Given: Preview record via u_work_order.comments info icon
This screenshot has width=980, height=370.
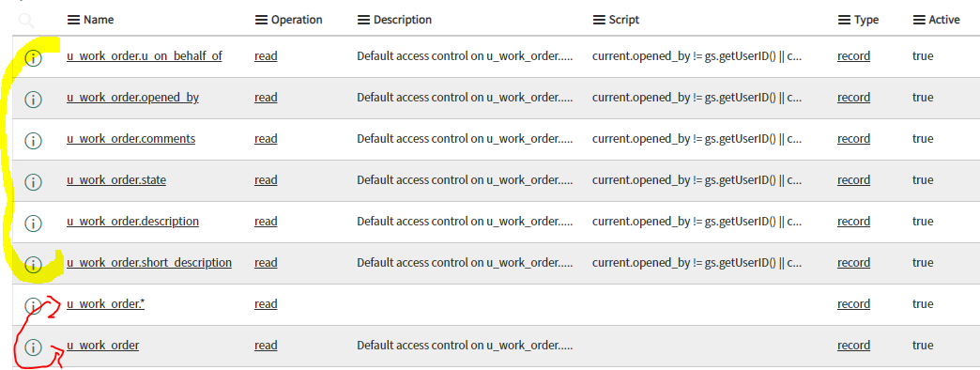Looking at the screenshot, I should [33, 141].
